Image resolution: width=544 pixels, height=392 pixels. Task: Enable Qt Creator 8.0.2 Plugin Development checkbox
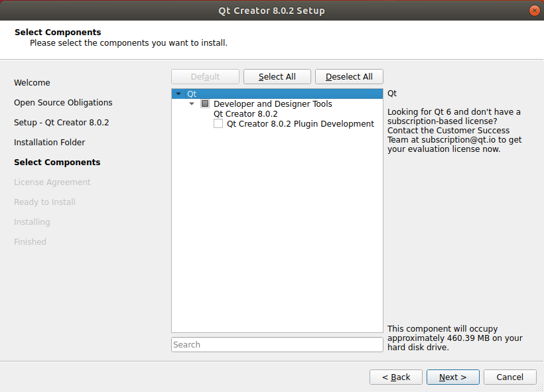pos(218,124)
